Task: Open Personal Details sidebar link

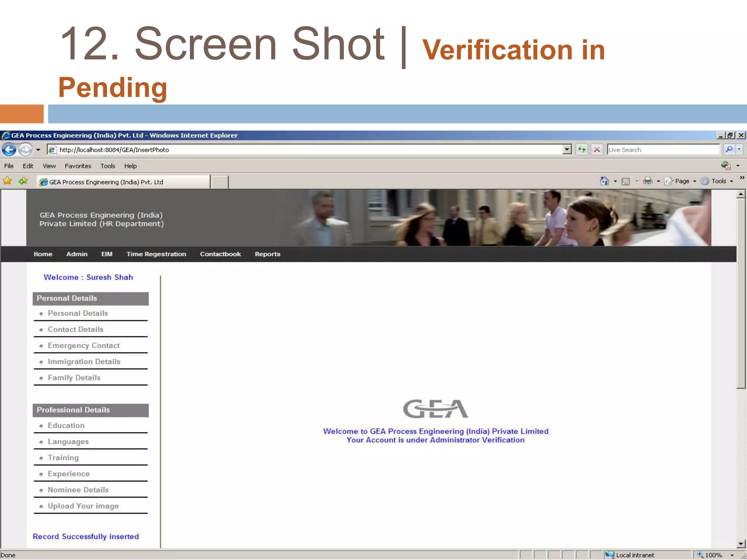Action: click(x=78, y=313)
